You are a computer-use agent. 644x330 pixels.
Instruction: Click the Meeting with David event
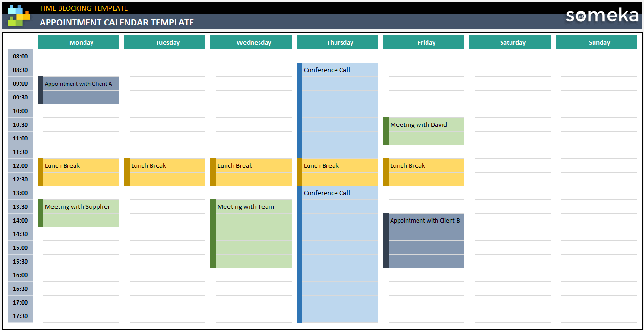[x=424, y=131]
